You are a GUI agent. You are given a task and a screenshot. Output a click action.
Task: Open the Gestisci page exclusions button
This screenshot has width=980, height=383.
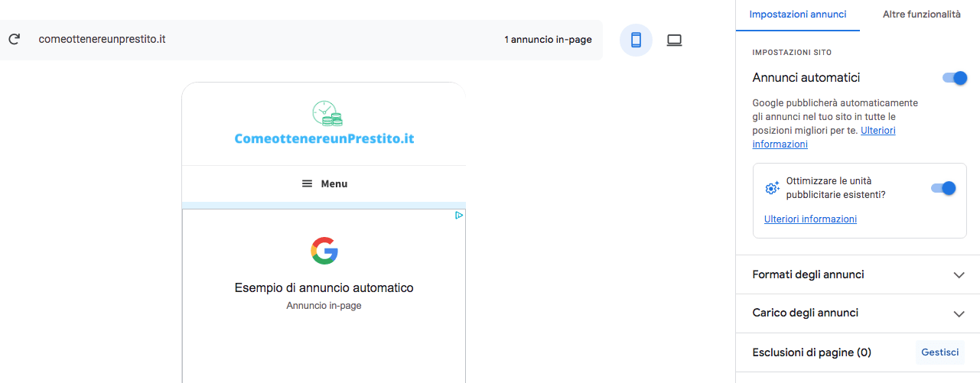tap(940, 352)
